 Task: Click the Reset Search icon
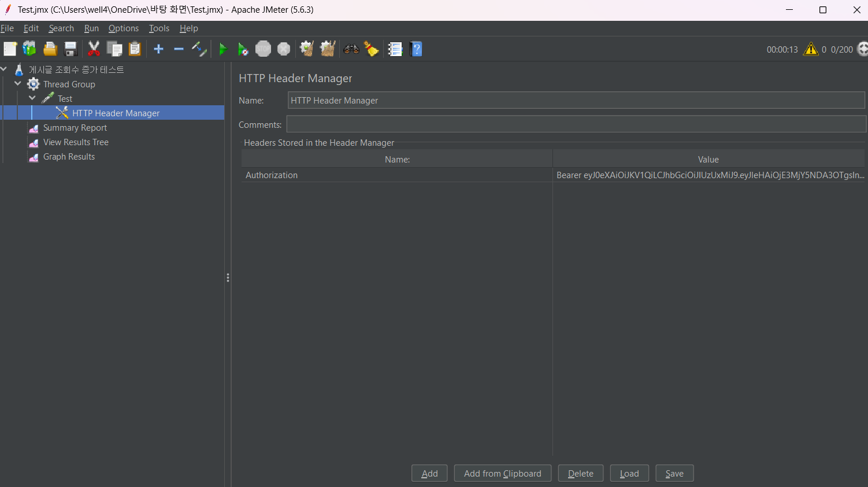tap(372, 49)
